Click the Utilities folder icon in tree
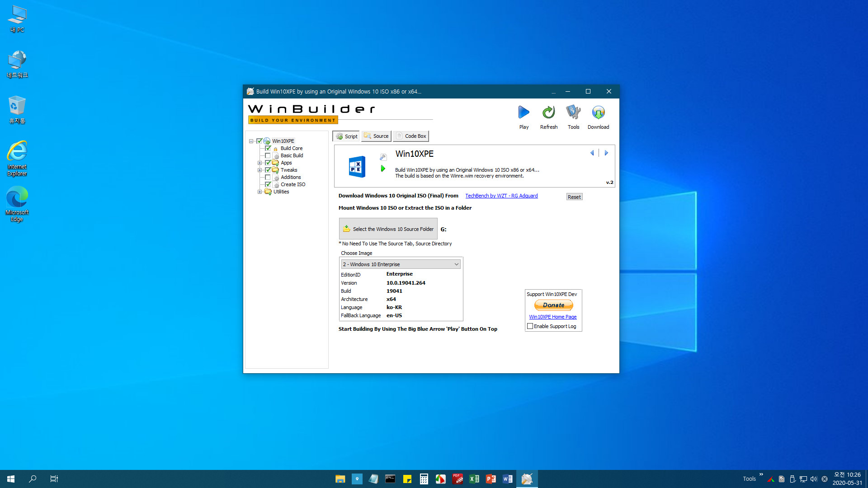 point(268,192)
